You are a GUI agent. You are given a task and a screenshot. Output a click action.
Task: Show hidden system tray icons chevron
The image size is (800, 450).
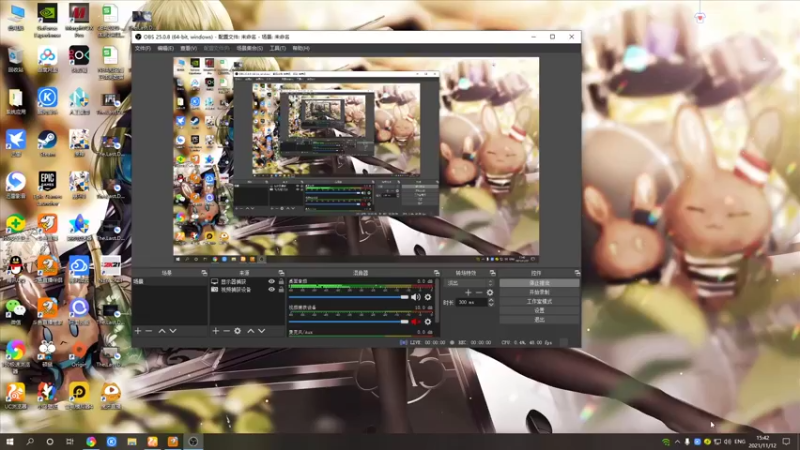pos(678,442)
